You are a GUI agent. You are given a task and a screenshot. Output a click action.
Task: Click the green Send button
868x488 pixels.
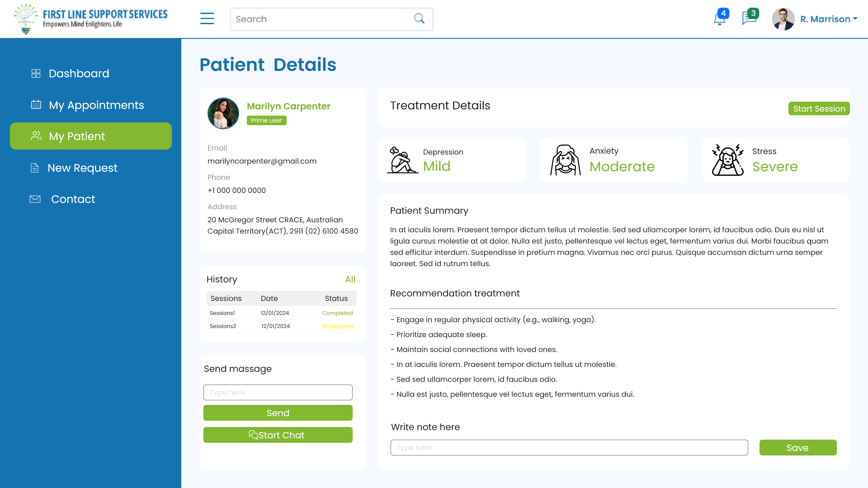pos(278,413)
